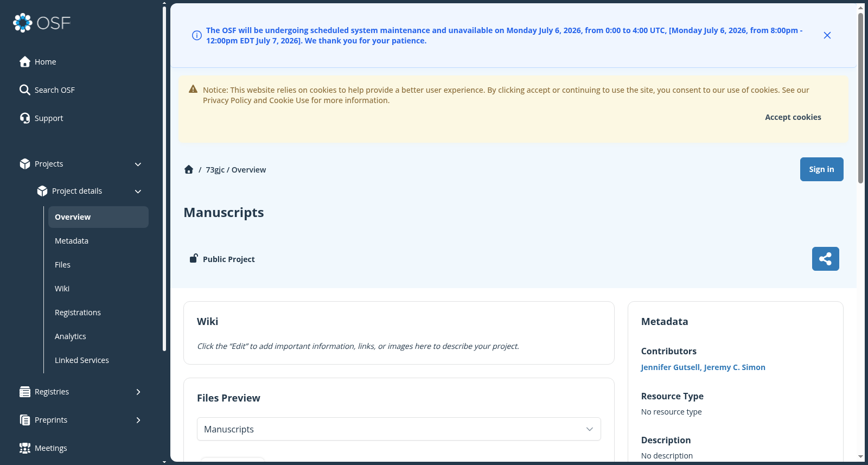Click the Meetings people icon

[25, 448]
